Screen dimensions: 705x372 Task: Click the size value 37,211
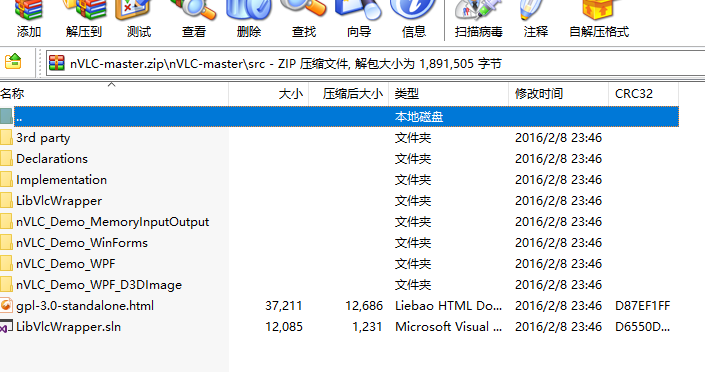[284, 306]
